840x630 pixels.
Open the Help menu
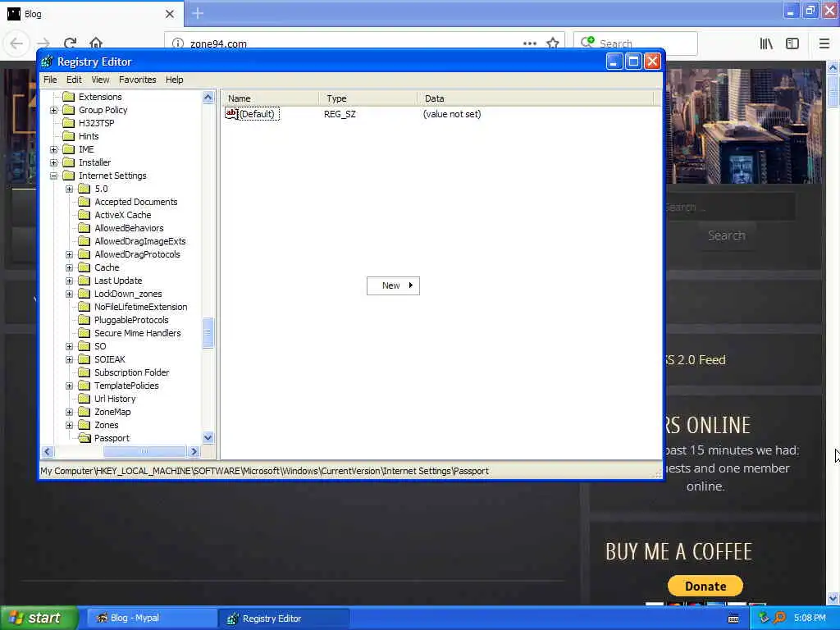174,80
